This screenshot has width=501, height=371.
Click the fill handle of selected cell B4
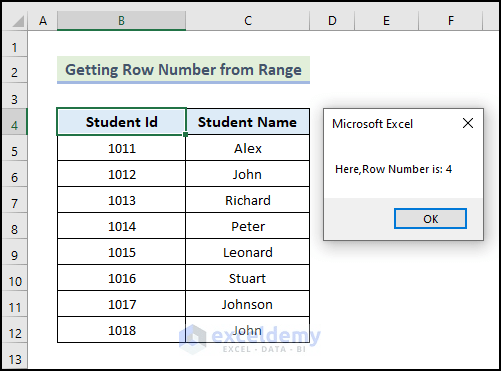pyautogui.click(x=185, y=134)
